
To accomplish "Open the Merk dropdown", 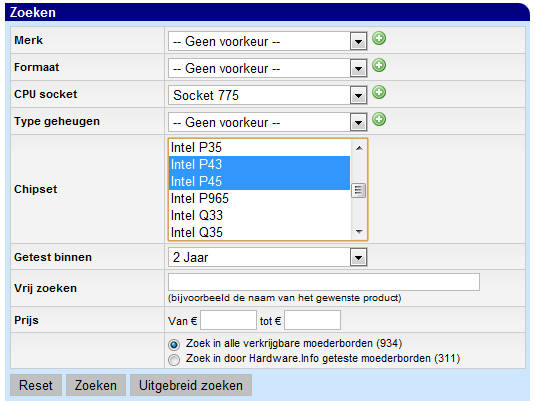I will click(268, 41).
